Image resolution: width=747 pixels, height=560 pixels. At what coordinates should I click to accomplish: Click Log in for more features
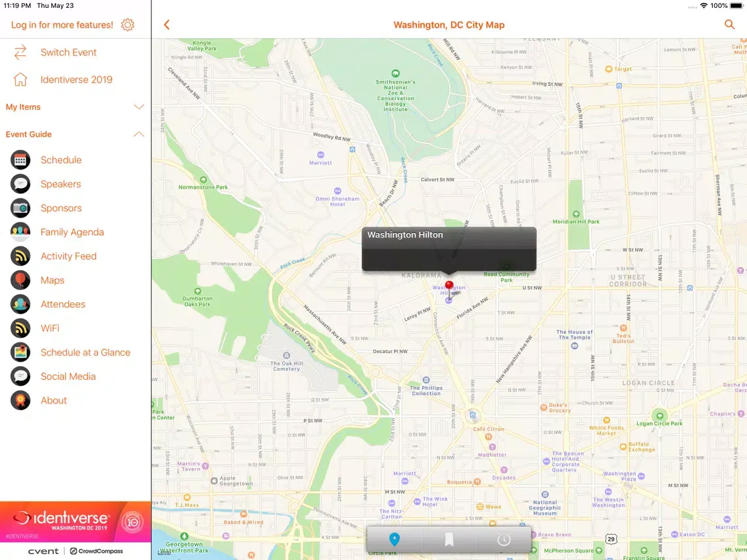click(62, 25)
